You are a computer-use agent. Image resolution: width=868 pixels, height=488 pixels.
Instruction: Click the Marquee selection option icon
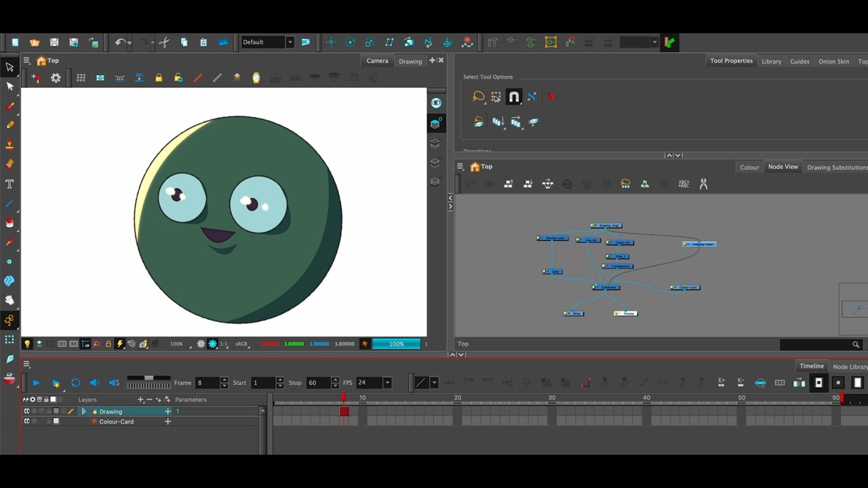pyautogui.click(x=496, y=97)
